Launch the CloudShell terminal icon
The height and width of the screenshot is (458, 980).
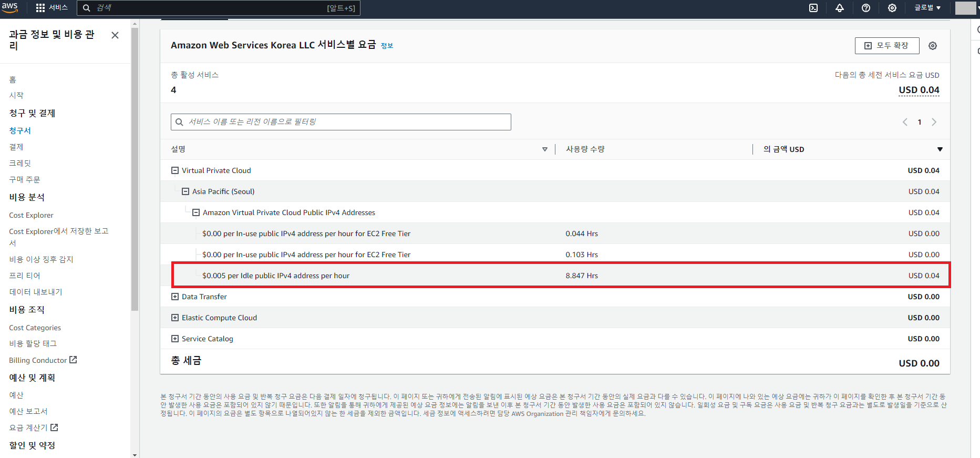click(x=813, y=8)
